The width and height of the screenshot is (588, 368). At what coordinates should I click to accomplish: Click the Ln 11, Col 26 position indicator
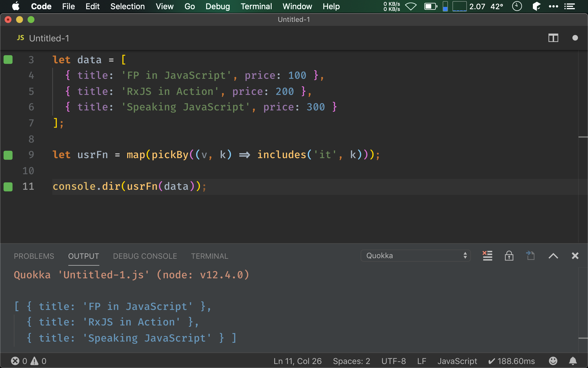point(297,361)
